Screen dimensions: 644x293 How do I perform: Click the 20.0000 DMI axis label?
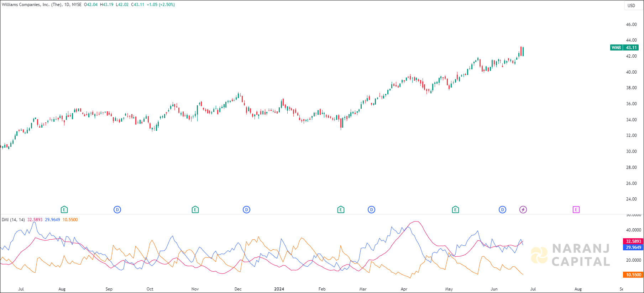pos(633,260)
